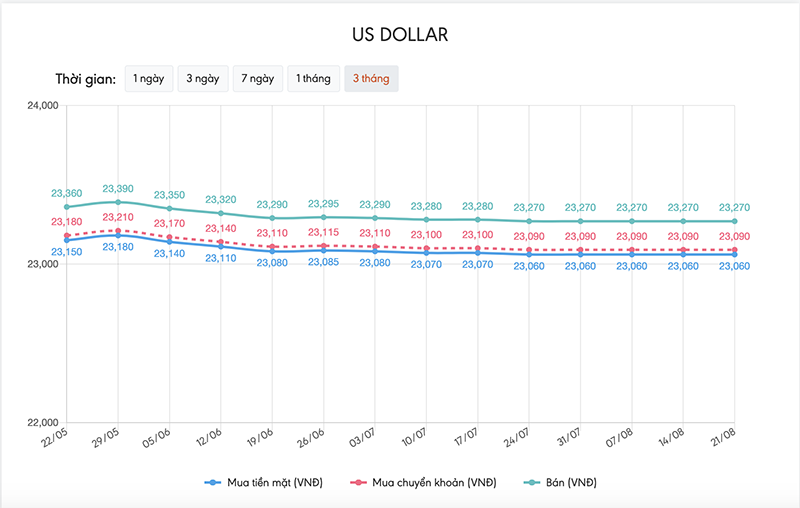Show the '1 tháng' time range

[x=312, y=78]
